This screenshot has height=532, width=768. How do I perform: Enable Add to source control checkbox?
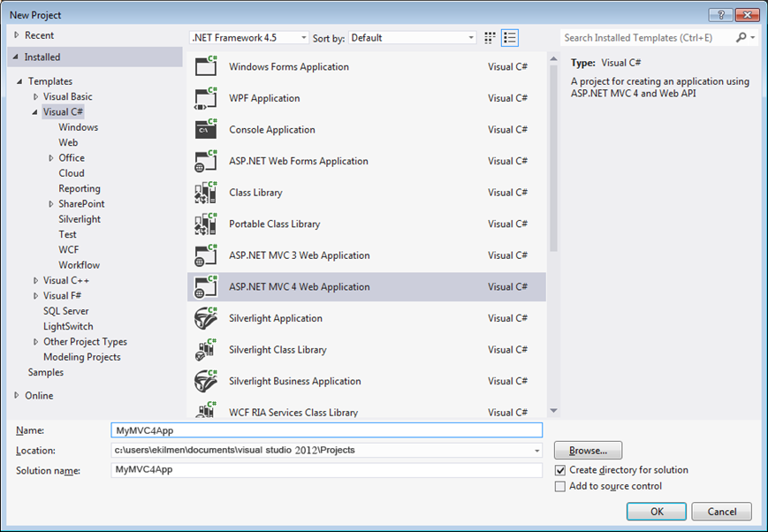pos(560,486)
